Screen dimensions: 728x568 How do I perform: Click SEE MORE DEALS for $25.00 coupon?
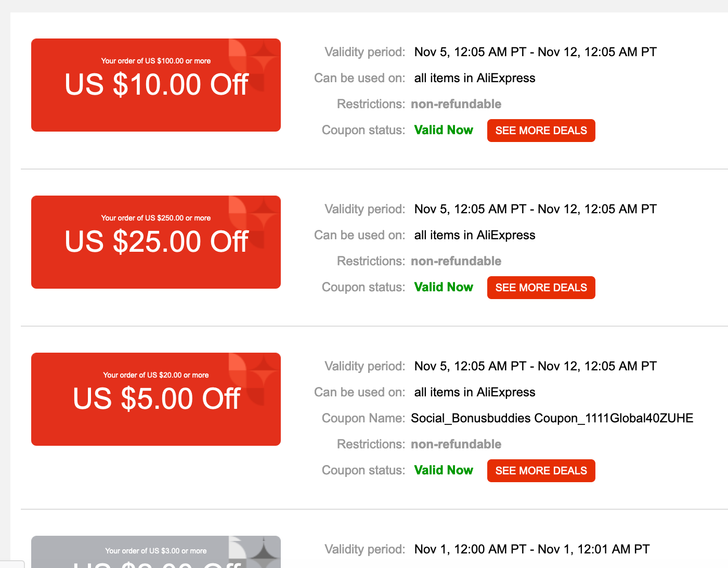(x=541, y=288)
